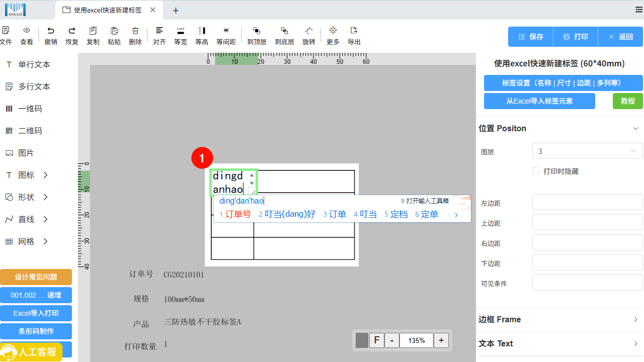The image size is (644, 362).
Task: Send element to bottom with 到底层
Action: (284, 31)
